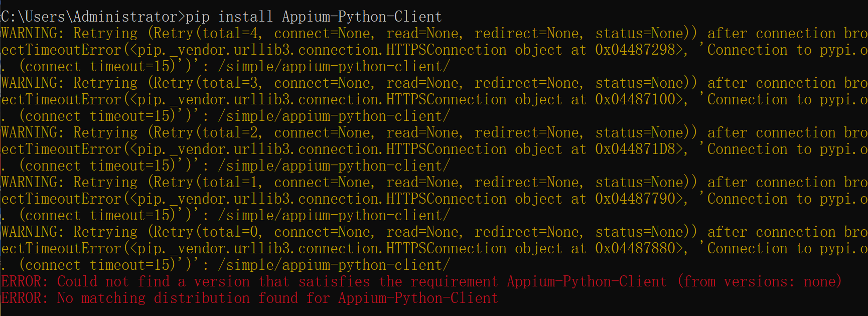Click 'ERROR: Could not find a version' line
The width and height of the screenshot is (868, 316).
421,282
